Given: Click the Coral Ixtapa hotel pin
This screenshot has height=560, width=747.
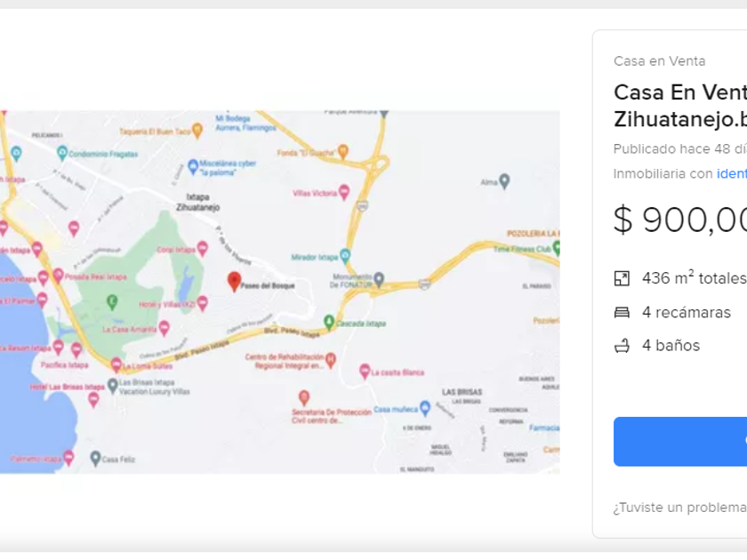Looking at the screenshot, I should tap(203, 249).
